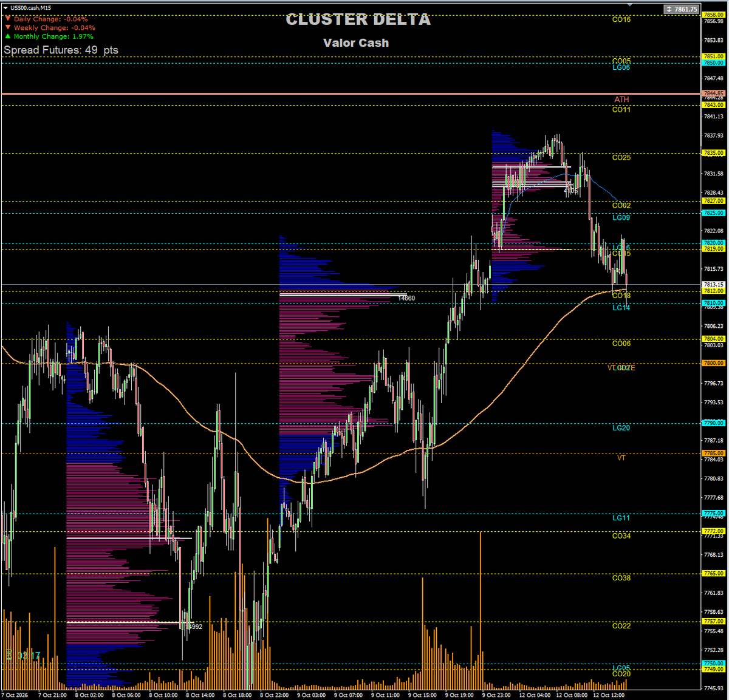Click the red arrow beside Daily Change
This screenshot has width=729, height=700.
[x=8, y=19]
